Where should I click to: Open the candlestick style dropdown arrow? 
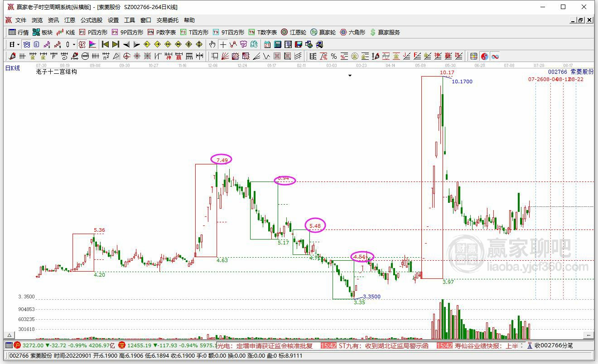pos(74,44)
